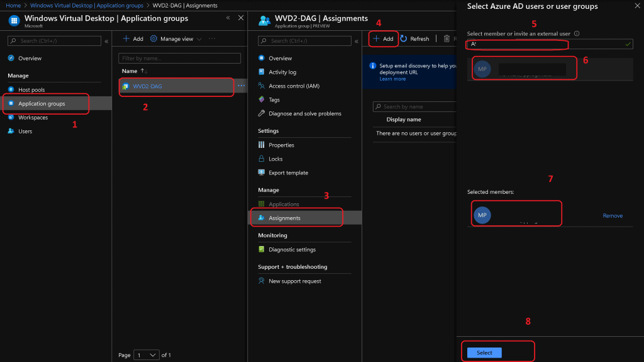Click the info icon beside Select member label

pos(577,34)
